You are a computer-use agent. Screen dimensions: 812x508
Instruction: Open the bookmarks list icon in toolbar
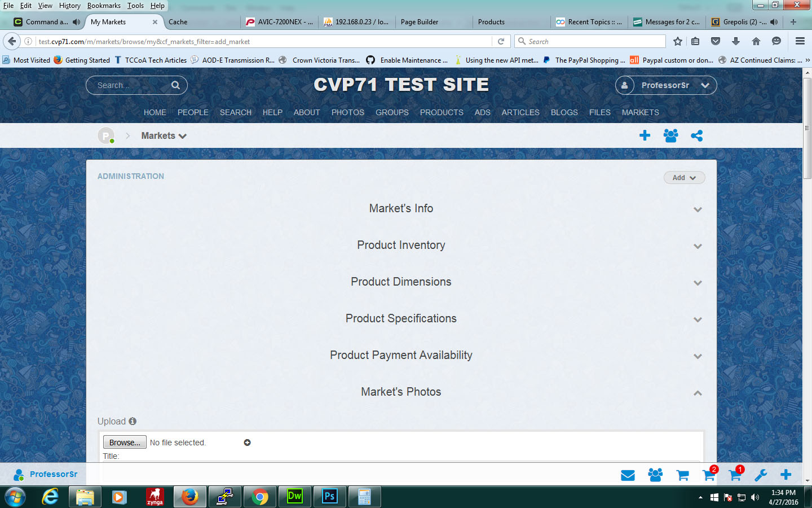coord(695,41)
